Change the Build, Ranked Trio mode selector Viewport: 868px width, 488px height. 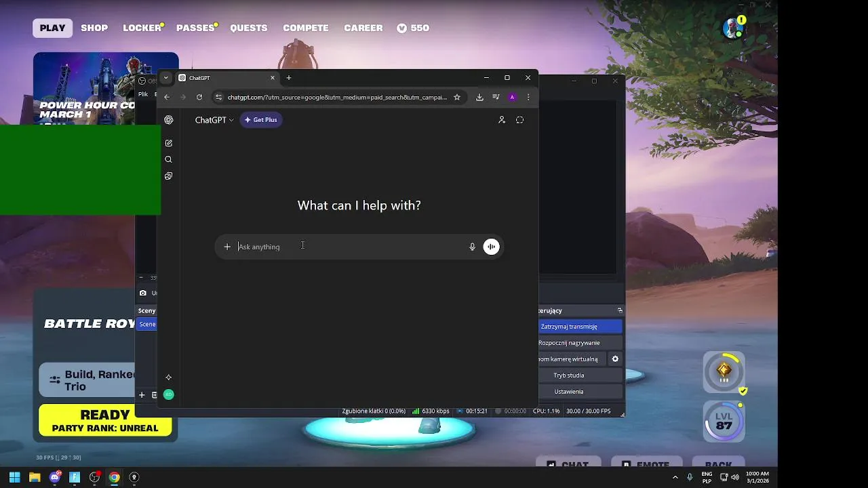pyautogui.click(x=88, y=380)
